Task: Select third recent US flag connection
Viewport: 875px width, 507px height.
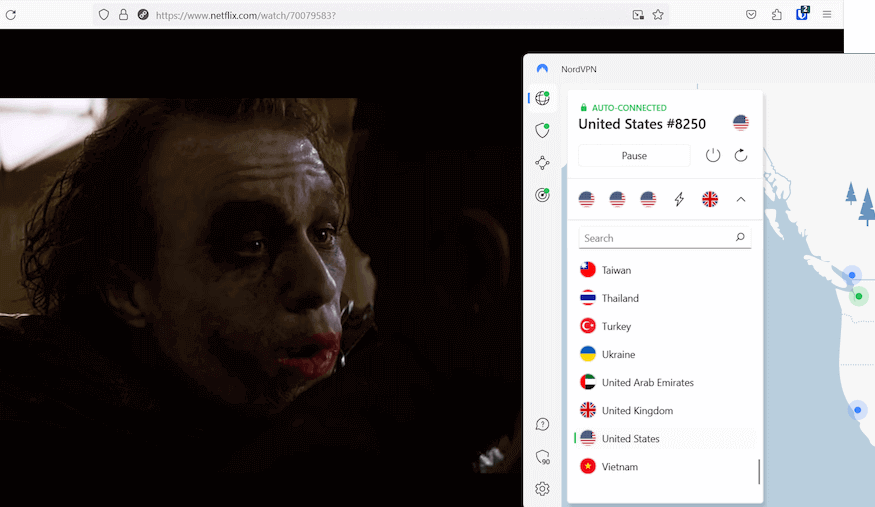Action: coord(648,199)
